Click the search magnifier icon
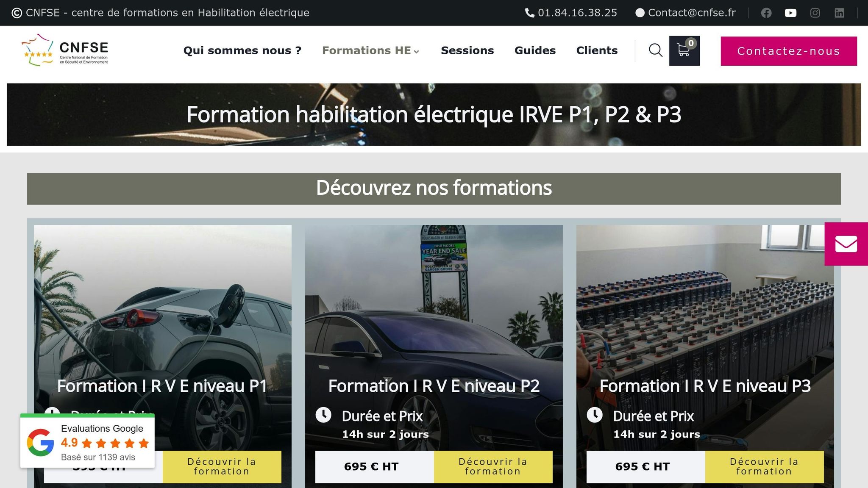868x488 pixels. point(656,50)
